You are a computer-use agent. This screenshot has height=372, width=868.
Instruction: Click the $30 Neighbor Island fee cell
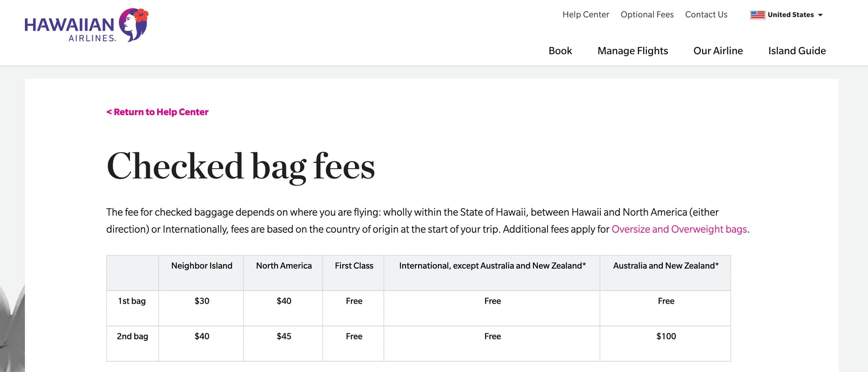click(202, 301)
